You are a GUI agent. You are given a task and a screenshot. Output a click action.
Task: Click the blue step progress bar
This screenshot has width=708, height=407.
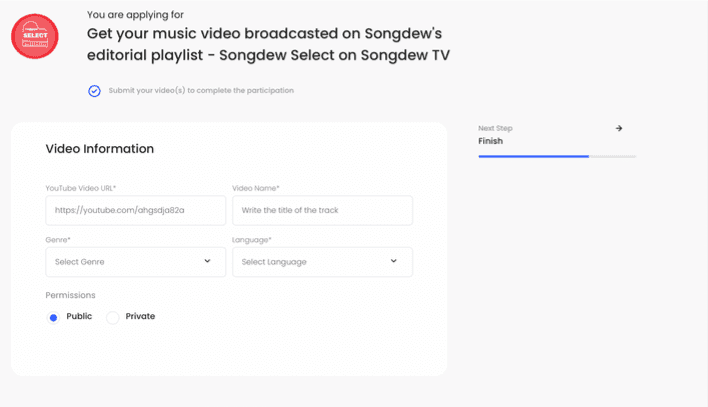pyautogui.click(x=534, y=156)
